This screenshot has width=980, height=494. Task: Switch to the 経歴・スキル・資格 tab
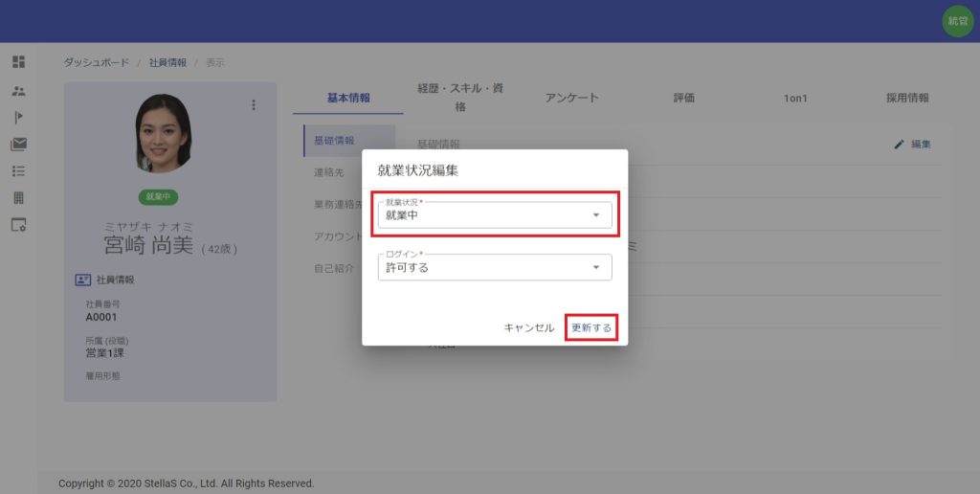click(x=460, y=98)
